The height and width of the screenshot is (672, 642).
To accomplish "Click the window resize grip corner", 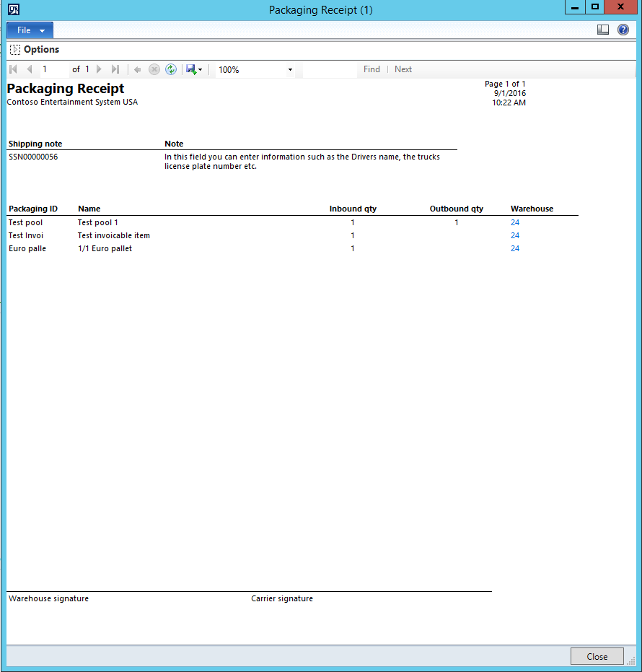I will click(631, 661).
